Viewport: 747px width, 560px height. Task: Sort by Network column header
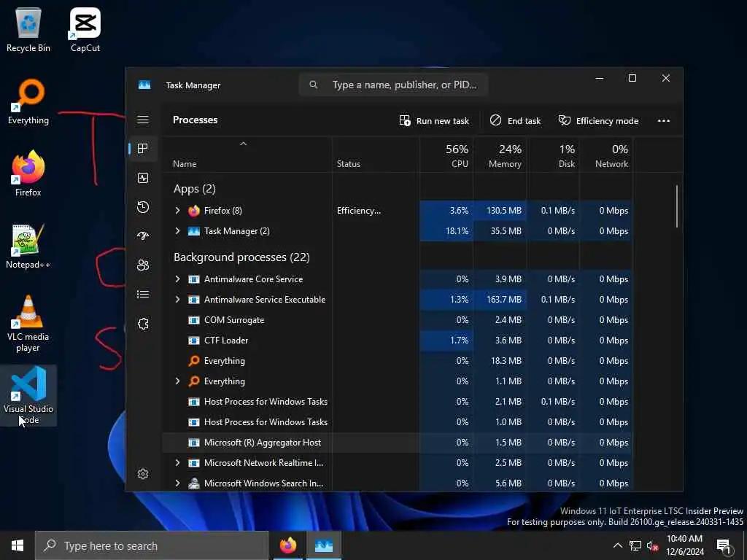606,155
